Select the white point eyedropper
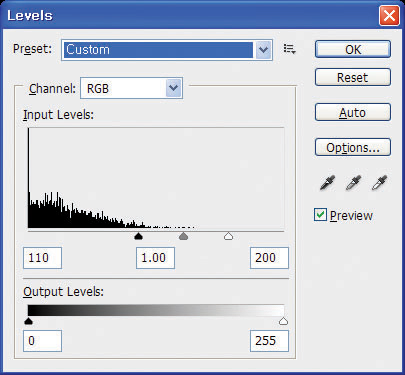The height and width of the screenshot is (375, 405). click(379, 183)
